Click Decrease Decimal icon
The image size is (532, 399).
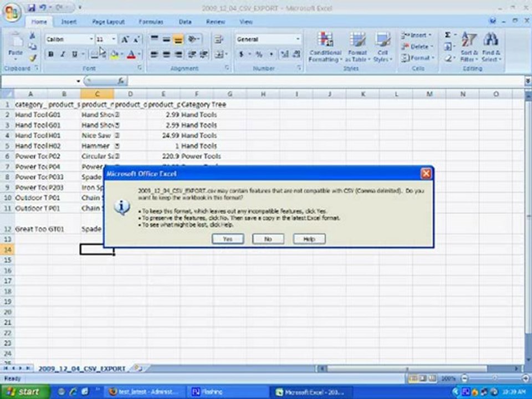click(x=296, y=54)
